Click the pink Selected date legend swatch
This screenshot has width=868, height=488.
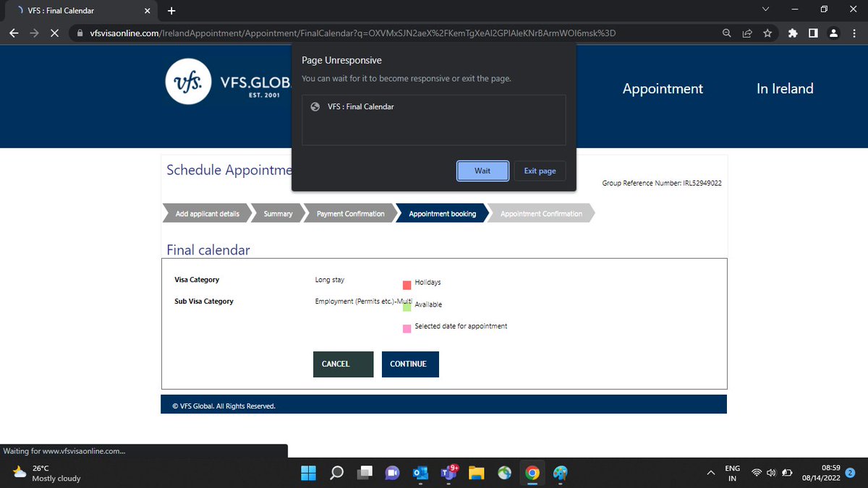[x=407, y=329]
